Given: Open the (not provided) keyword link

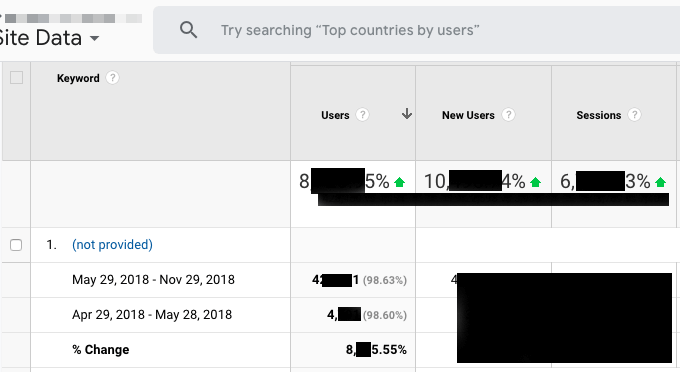Looking at the screenshot, I should 112,245.
